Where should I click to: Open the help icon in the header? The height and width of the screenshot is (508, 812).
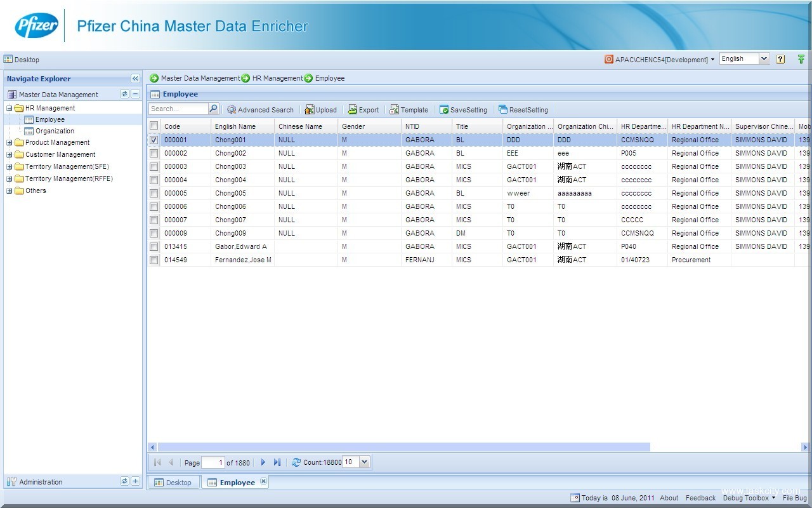pyautogui.click(x=780, y=59)
